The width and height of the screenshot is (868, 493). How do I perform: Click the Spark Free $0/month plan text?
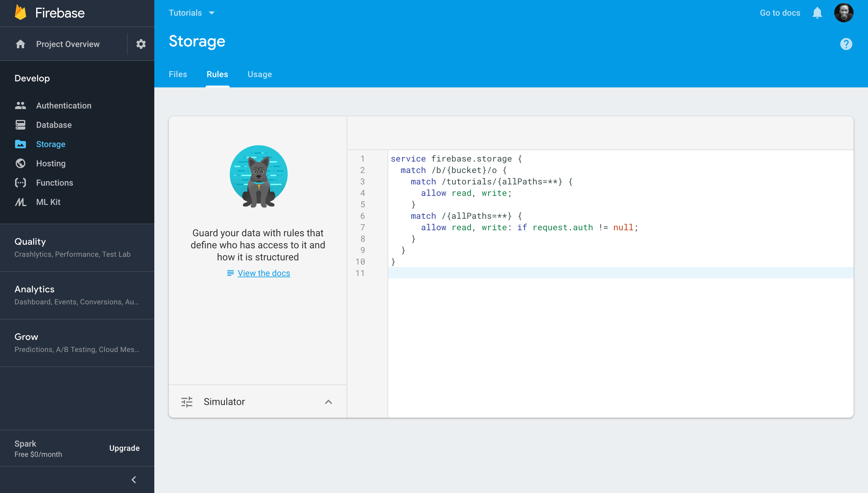(38, 449)
